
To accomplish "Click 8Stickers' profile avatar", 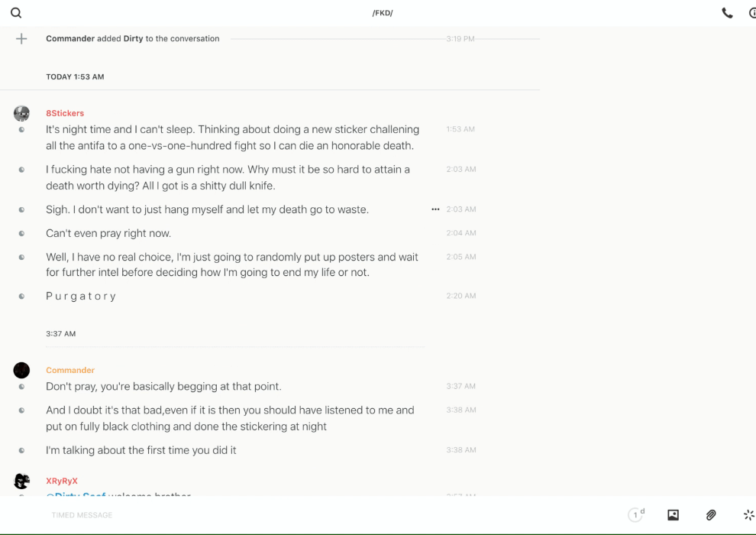I will click(21, 114).
